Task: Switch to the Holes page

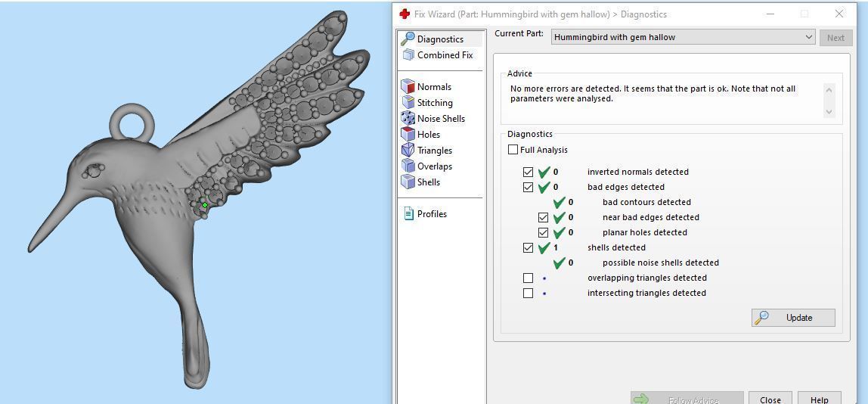Action: coord(429,134)
